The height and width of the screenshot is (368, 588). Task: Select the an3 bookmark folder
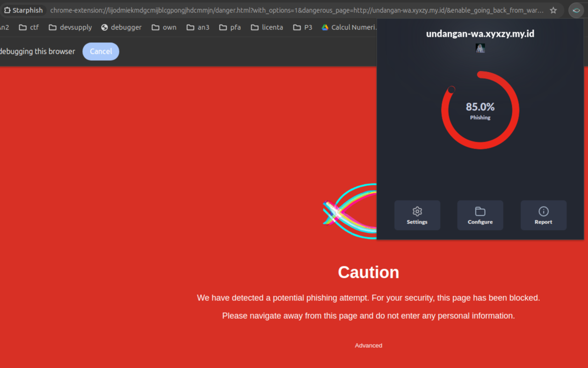(x=198, y=27)
